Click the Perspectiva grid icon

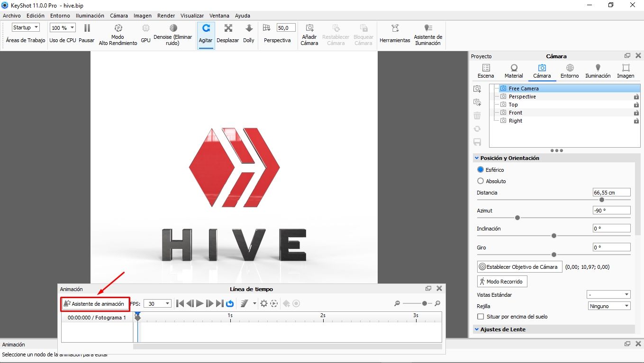267,28
